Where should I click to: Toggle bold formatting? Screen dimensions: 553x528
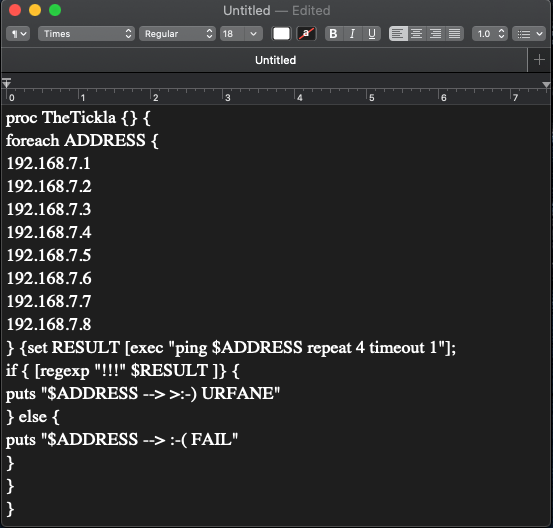click(333, 34)
